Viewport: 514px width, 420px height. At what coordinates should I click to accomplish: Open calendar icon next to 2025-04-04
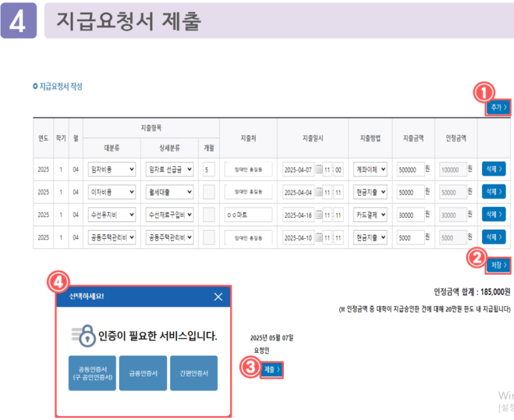[x=319, y=192]
